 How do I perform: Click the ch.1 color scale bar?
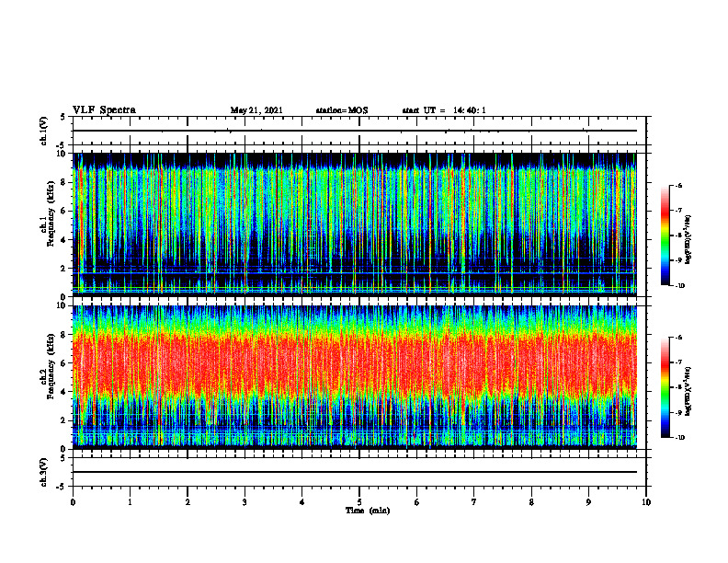[x=665, y=236]
